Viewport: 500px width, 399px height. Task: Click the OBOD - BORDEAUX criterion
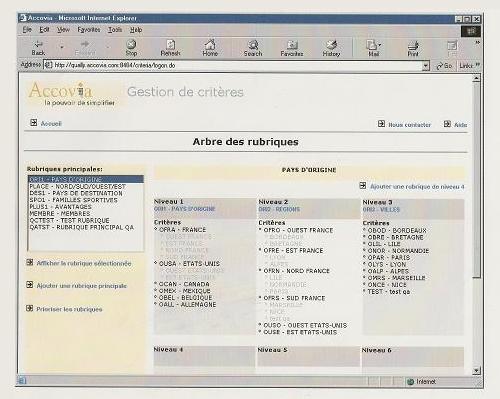tap(397, 230)
